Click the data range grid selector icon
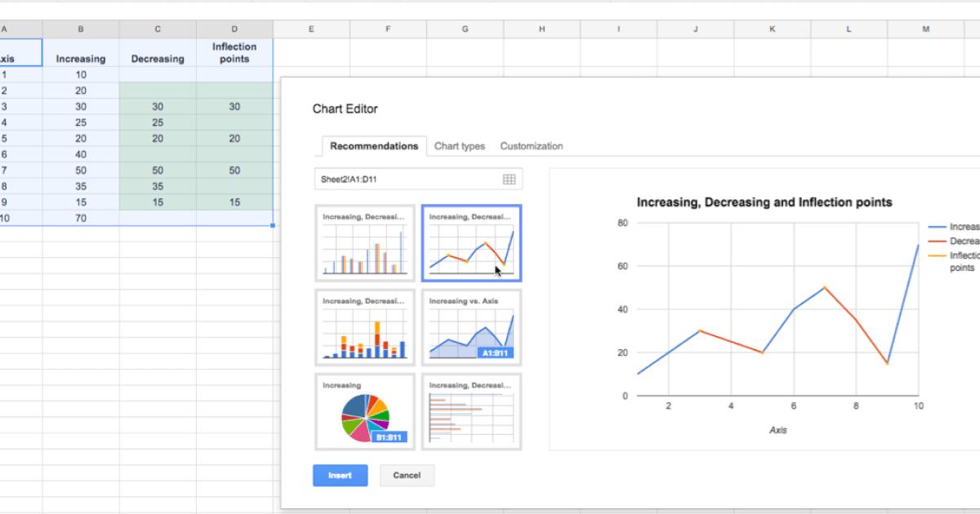This screenshot has width=980, height=514. coord(509,179)
